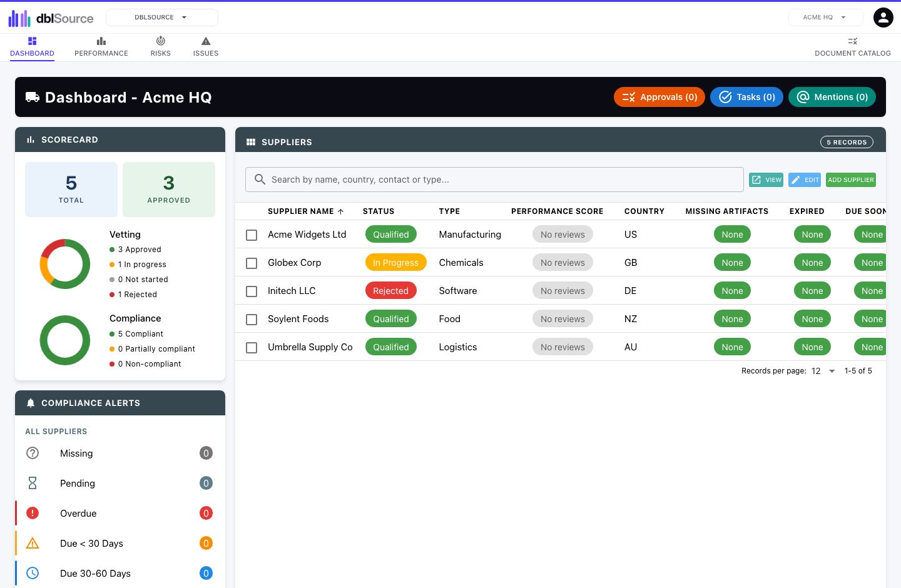Click No reviews chip for Soylent Foods

(562, 319)
